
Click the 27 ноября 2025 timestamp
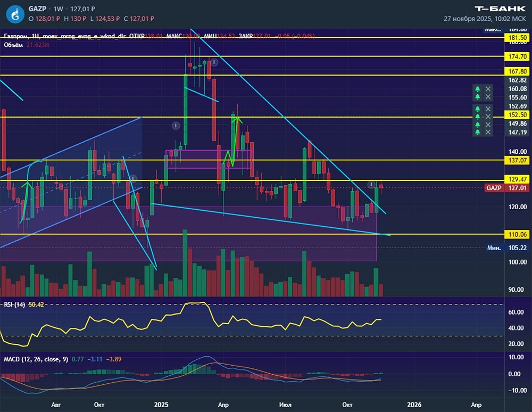tap(485, 19)
